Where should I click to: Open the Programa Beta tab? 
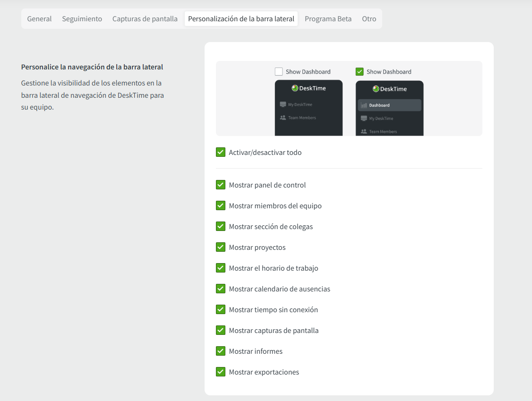pyautogui.click(x=328, y=19)
